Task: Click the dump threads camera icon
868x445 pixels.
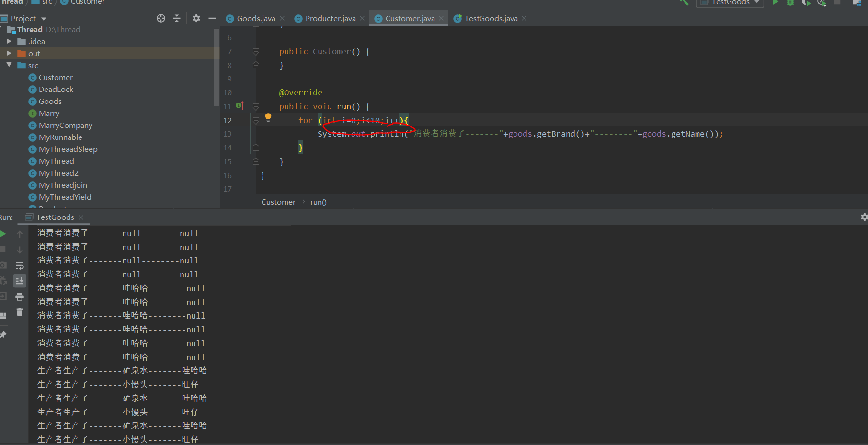Action: coord(3,265)
